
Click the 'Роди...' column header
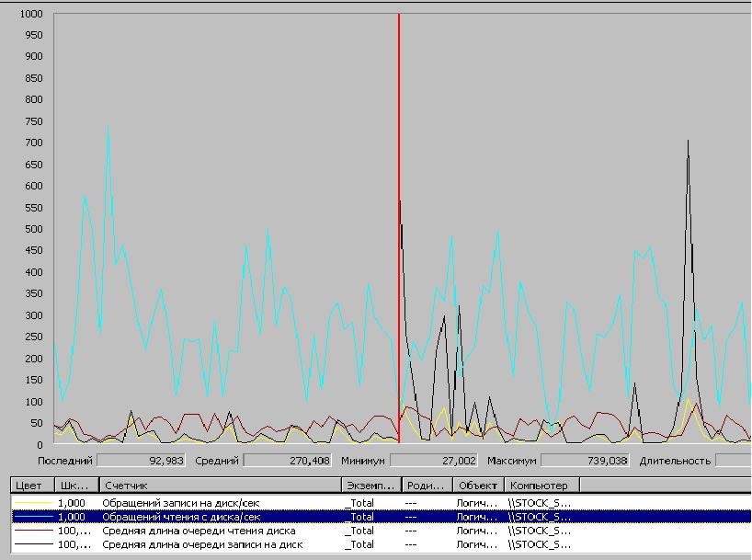(x=427, y=485)
